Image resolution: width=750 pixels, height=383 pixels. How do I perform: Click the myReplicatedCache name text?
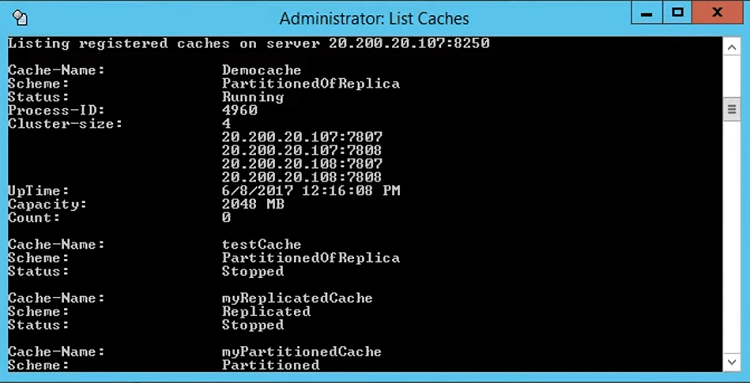tap(297, 298)
